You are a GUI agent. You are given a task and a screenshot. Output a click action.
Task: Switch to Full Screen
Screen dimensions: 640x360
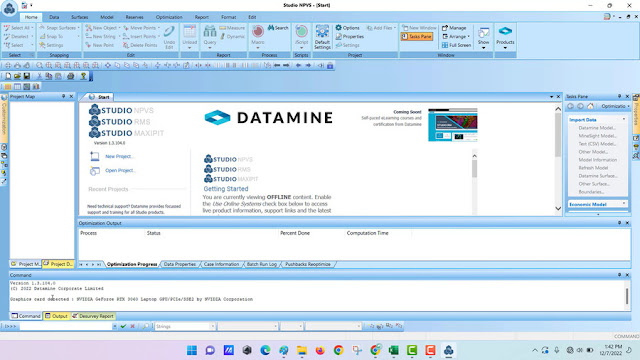[456, 45]
